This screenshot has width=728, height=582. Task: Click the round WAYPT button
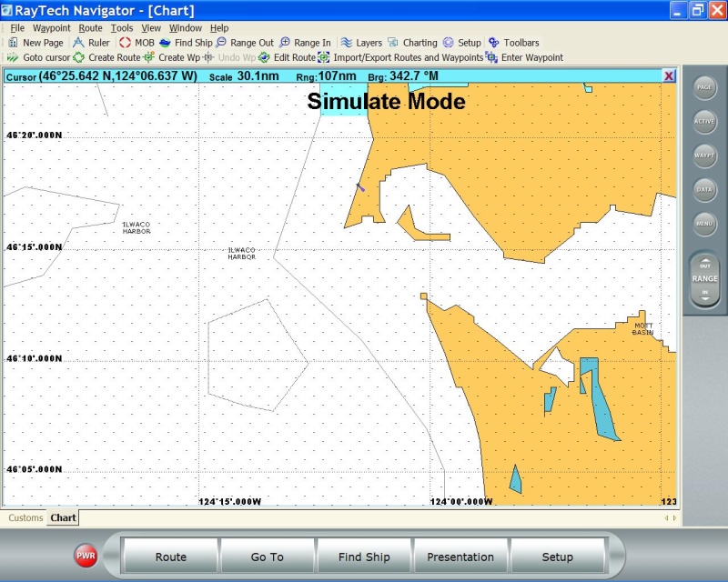[704, 156]
